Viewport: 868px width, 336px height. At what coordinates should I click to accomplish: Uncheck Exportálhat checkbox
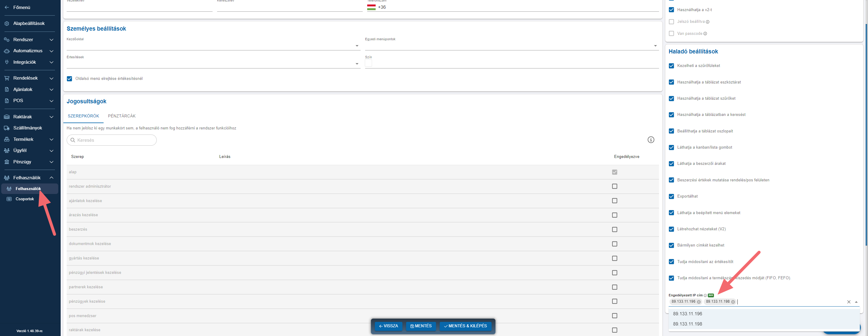pos(671,196)
